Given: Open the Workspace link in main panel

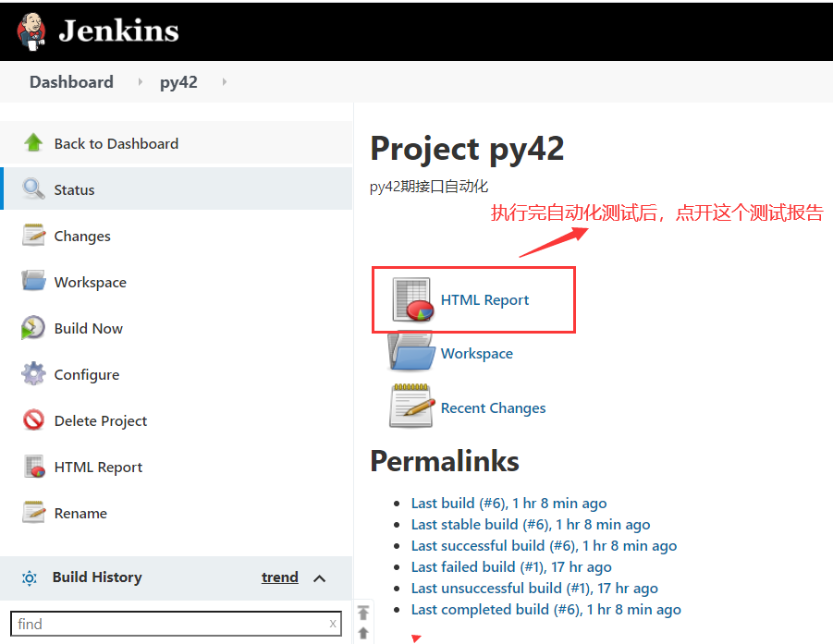Looking at the screenshot, I should (476, 354).
